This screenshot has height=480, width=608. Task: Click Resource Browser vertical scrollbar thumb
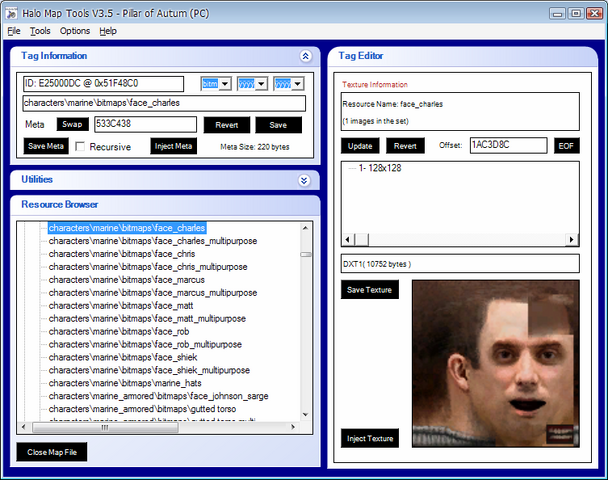coord(306,254)
